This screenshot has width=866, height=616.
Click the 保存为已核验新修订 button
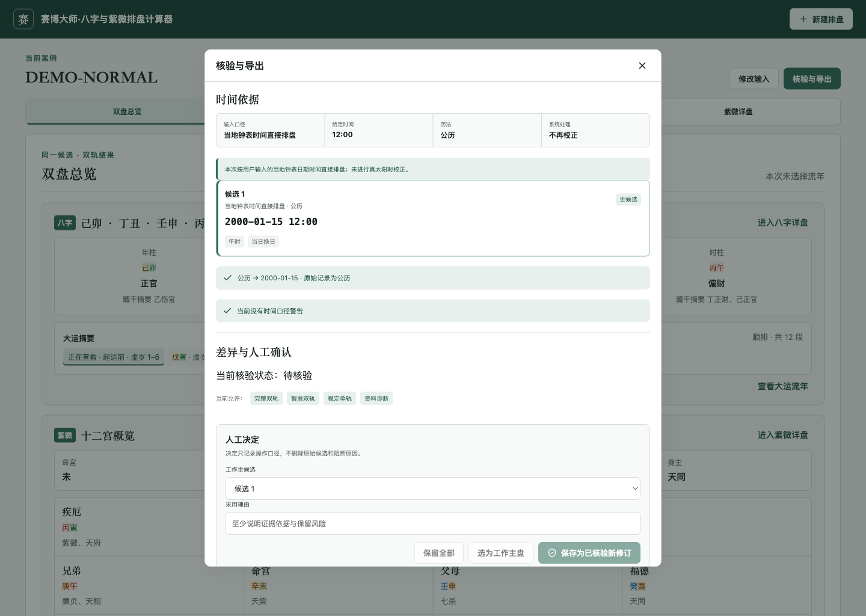tap(589, 553)
